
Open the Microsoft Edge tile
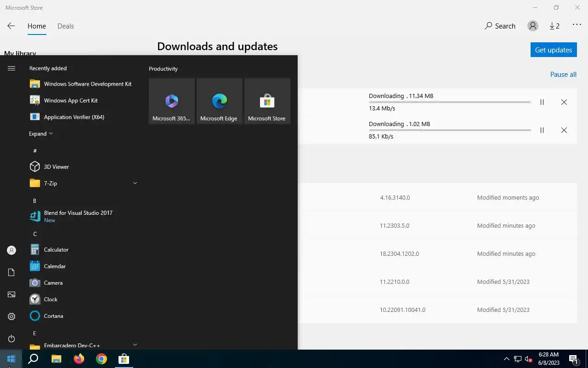pyautogui.click(x=220, y=101)
